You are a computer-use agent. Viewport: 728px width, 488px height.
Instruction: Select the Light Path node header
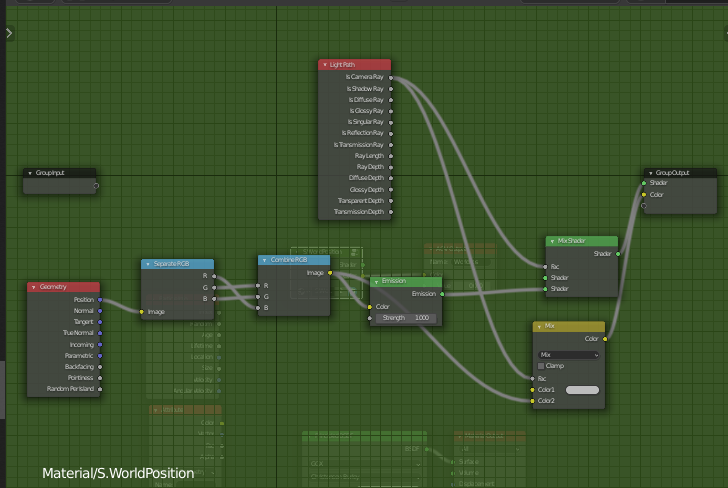tap(355, 65)
